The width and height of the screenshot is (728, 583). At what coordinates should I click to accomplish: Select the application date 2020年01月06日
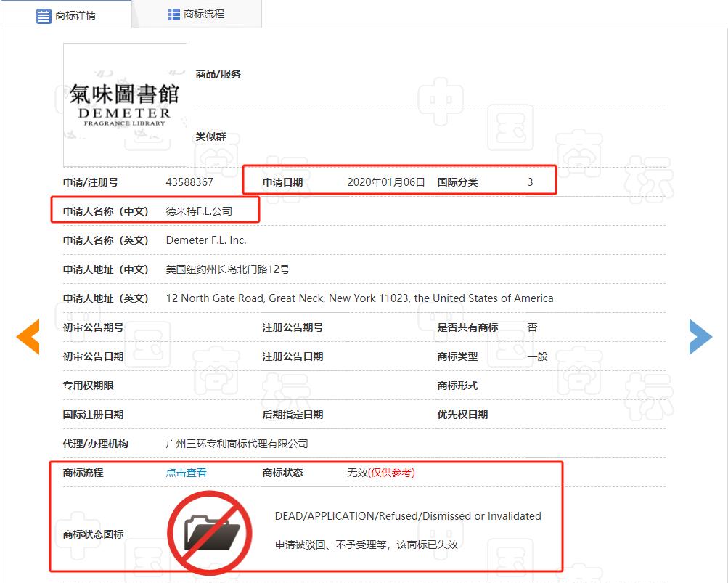click(385, 182)
